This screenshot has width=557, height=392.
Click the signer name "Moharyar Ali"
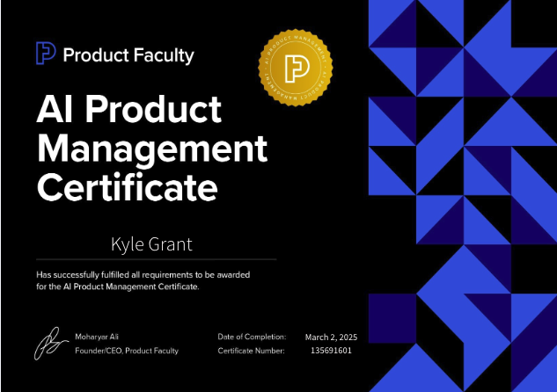point(97,337)
